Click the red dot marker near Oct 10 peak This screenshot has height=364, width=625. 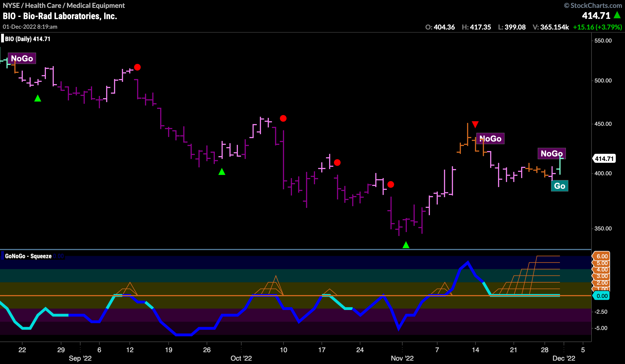(283, 118)
